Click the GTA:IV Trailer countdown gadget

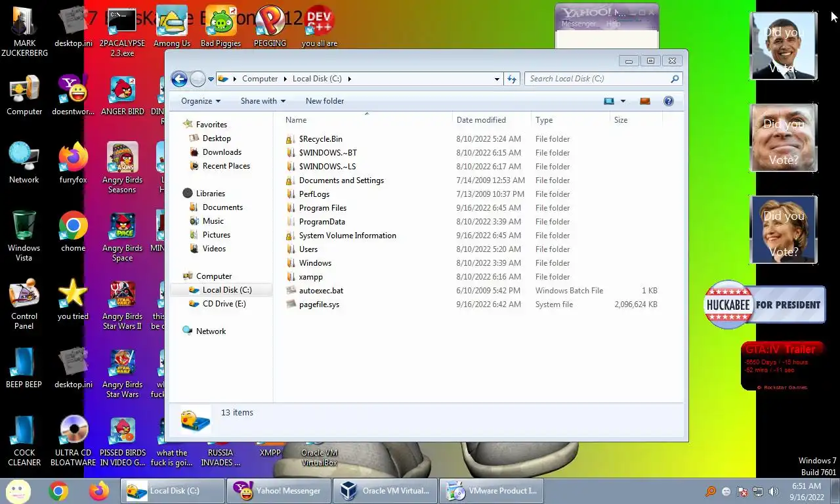coord(782,367)
